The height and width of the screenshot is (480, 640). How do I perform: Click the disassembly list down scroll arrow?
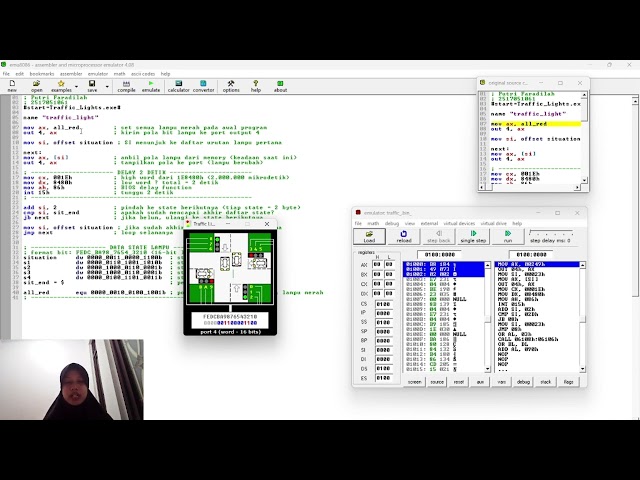(582, 369)
